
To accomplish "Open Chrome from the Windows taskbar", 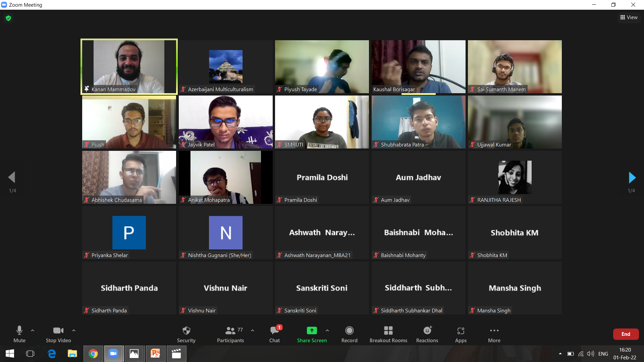I will point(93,354).
